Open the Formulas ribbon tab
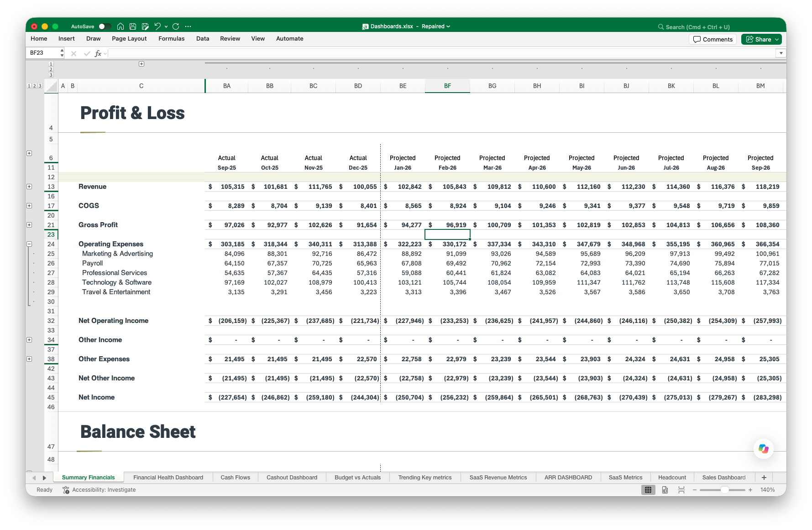This screenshot has height=530, width=812. click(x=172, y=39)
